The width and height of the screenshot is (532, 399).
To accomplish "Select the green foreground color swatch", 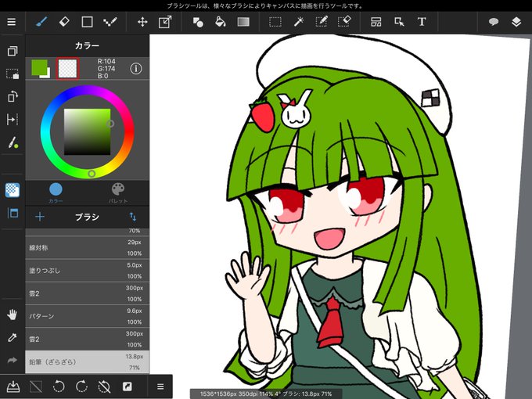I will point(40,68).
